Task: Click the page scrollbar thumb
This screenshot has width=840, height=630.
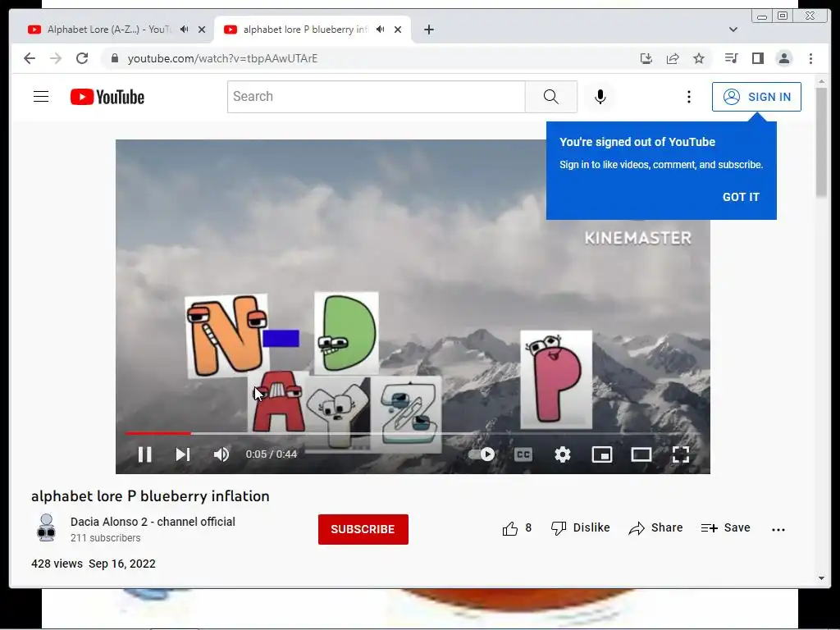Action: [821, 142]
